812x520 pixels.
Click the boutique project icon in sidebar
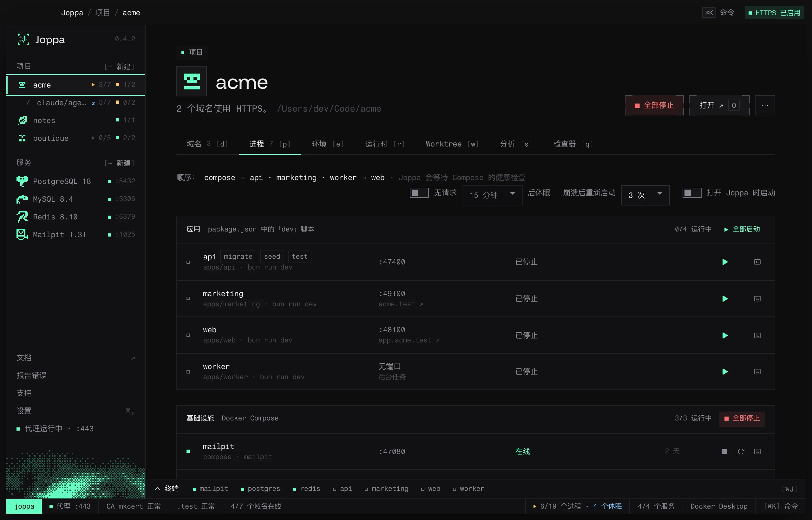pos(22,138)
